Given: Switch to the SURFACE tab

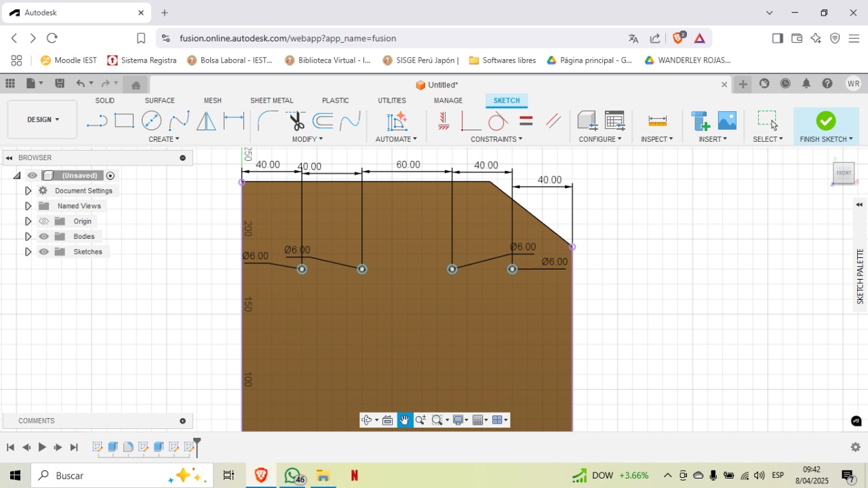Looking at the screenshot, I should coord(159,100).
